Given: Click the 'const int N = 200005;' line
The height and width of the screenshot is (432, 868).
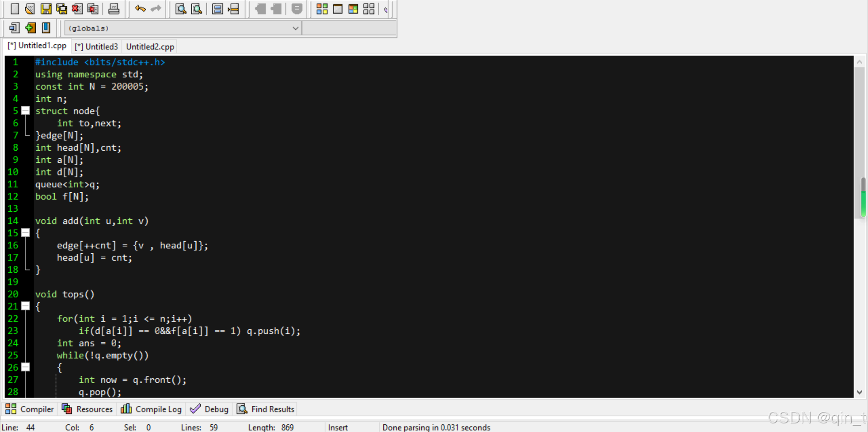Looking at the screenshot, I should (x=92, y=86).
